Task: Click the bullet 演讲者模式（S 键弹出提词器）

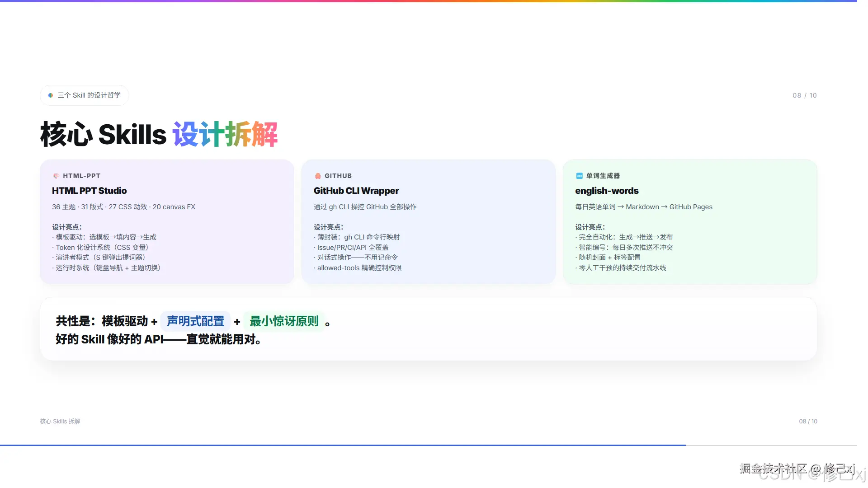Action: [x=100, y=258]
